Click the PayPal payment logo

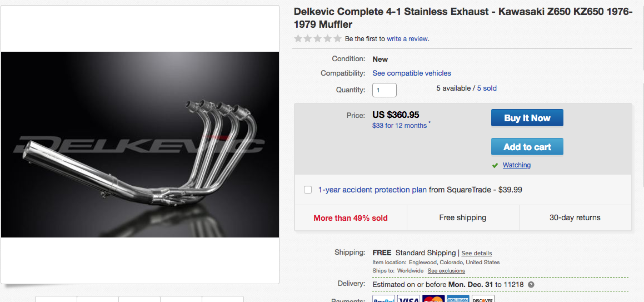tap(383, 299)
